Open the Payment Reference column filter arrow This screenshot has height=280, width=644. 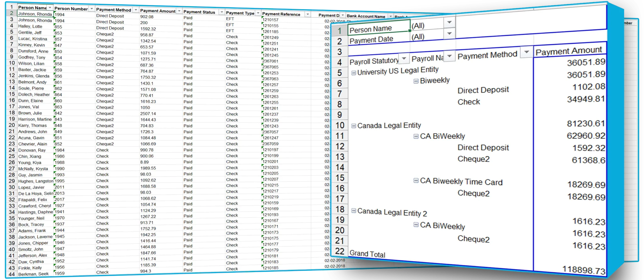click(x=308, y=14)
